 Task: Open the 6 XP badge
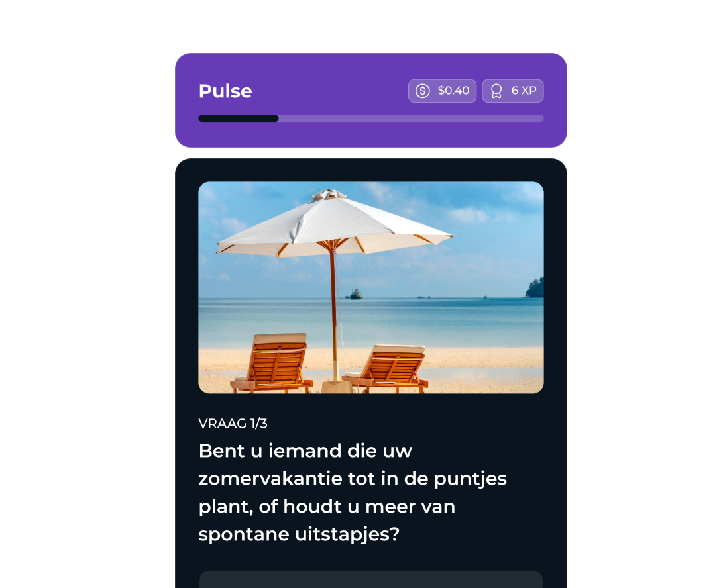[x=513, y=91]
